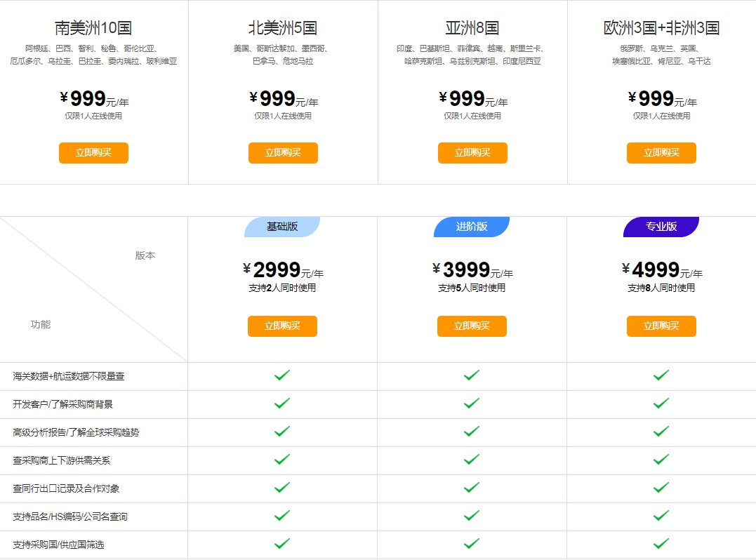Buy the 欧洲3国+非洲3国 plan

(661, 153)
